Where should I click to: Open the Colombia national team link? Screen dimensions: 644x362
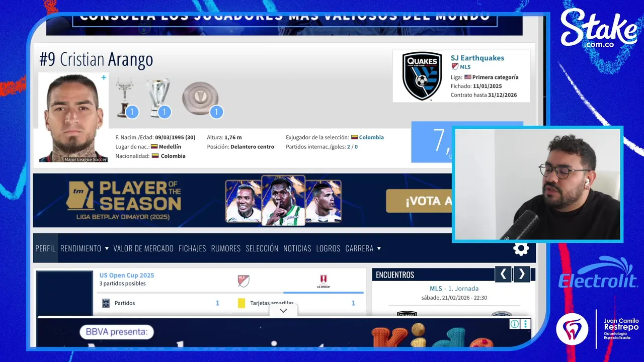[x=371, y=137]
